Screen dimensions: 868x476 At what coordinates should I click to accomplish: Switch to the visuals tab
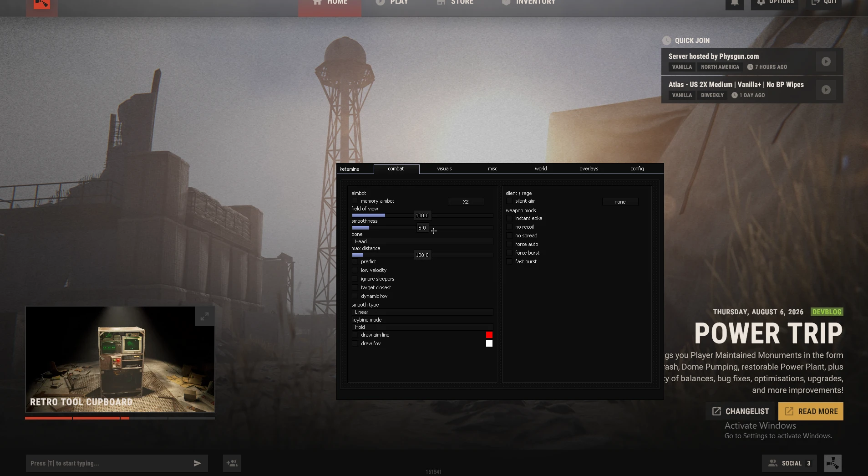click(444, 169)
